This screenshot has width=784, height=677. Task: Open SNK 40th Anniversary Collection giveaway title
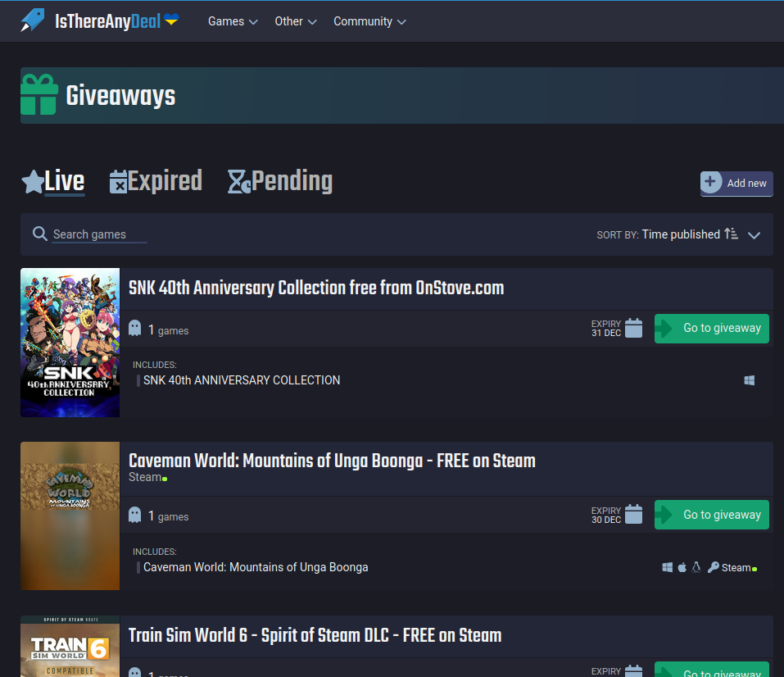coord(316,289)
